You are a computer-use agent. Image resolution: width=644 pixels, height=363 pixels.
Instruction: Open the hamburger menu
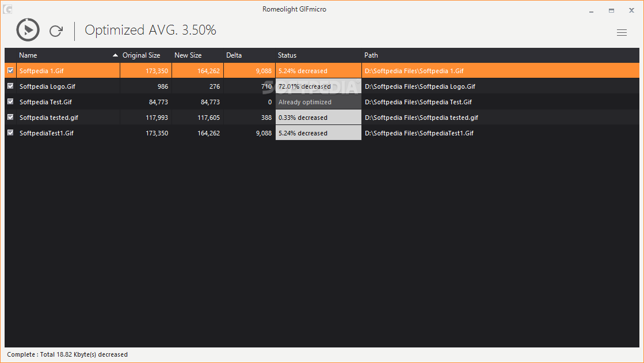pyautogui.click(x=622, y=32)
